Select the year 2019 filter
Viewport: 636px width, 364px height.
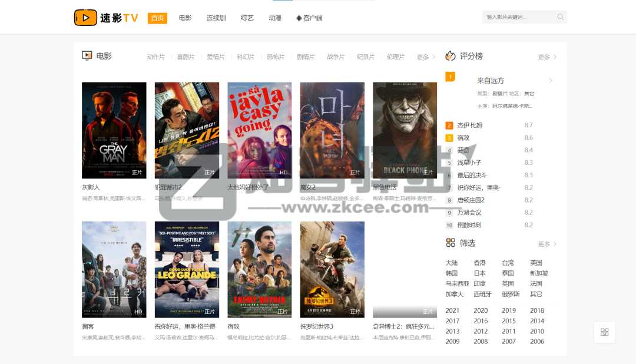pyautogui.click(x=509, y=310)
